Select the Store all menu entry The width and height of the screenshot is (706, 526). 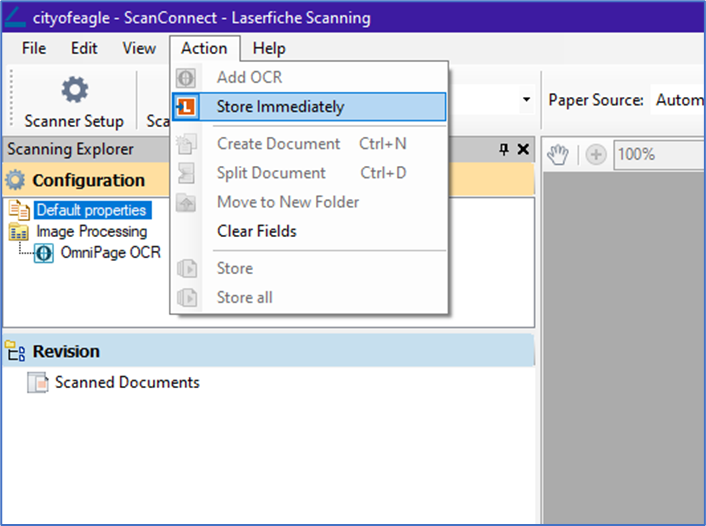[309, 298]
